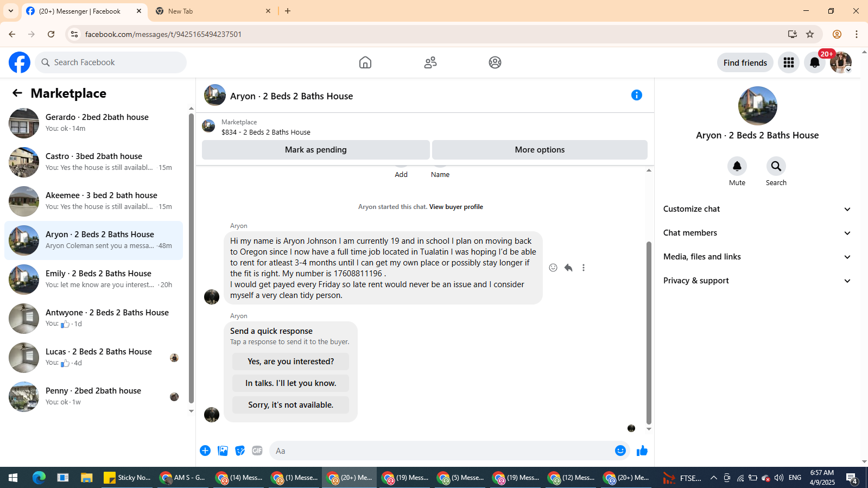Go back using the Marketplace back arrow
Viewport: 868px width, 488px height.
click(x=17, y=93)
